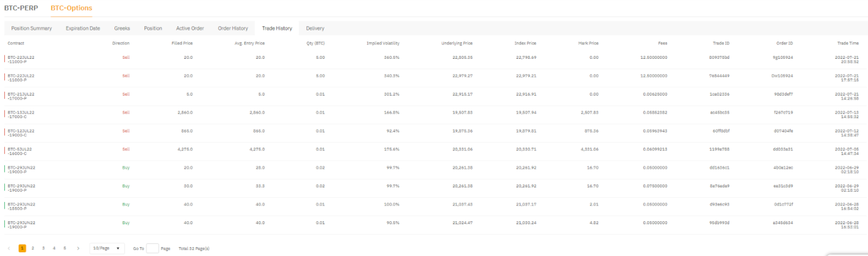The image size is (868, 256).
Task: Click the BTC-5JUL22-16000-C contract
Action: 20,151
